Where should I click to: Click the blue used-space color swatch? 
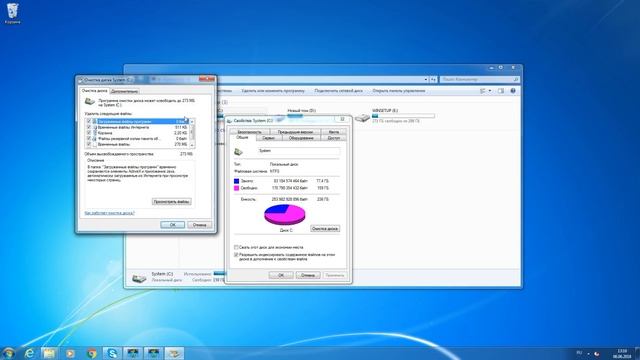(x=236, y=181)
